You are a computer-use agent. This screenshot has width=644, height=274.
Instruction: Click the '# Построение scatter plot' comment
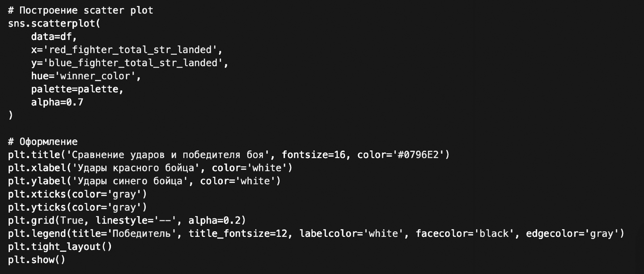[80, 10]
